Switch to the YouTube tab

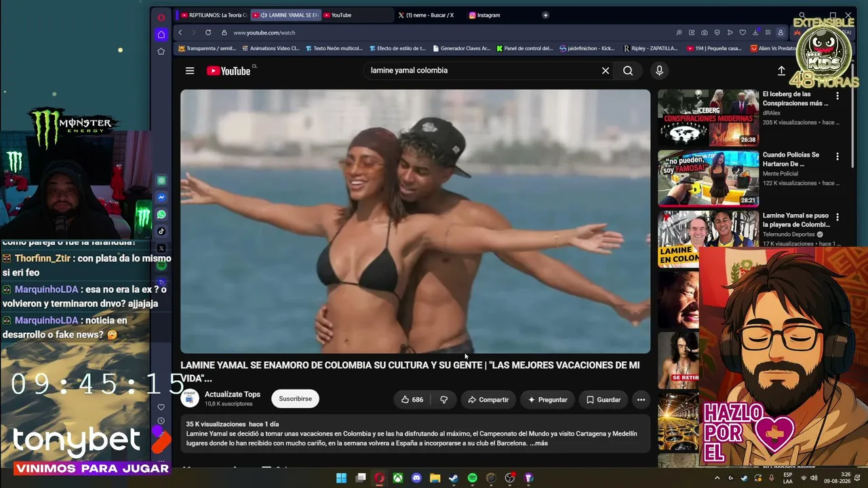tap(356, 15)
